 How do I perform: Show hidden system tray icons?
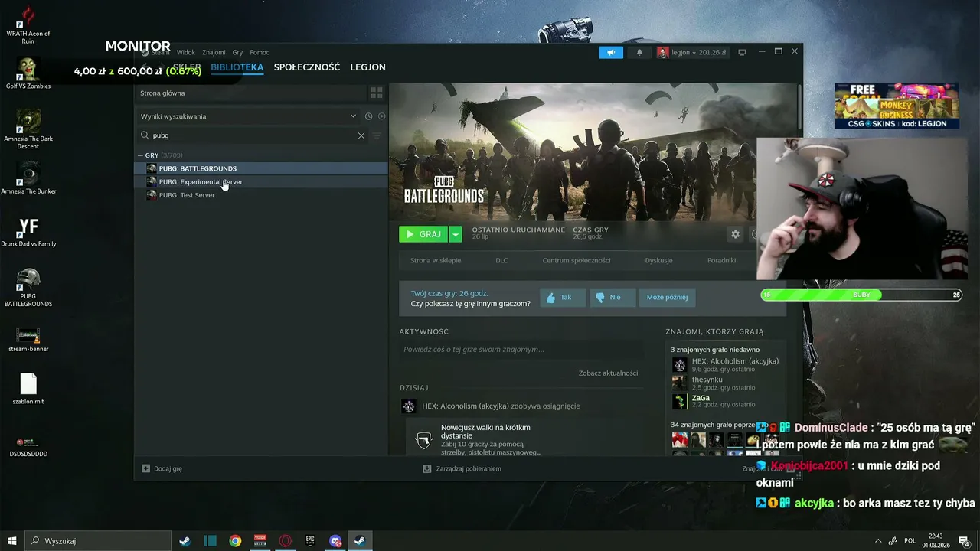coord(878,541)
